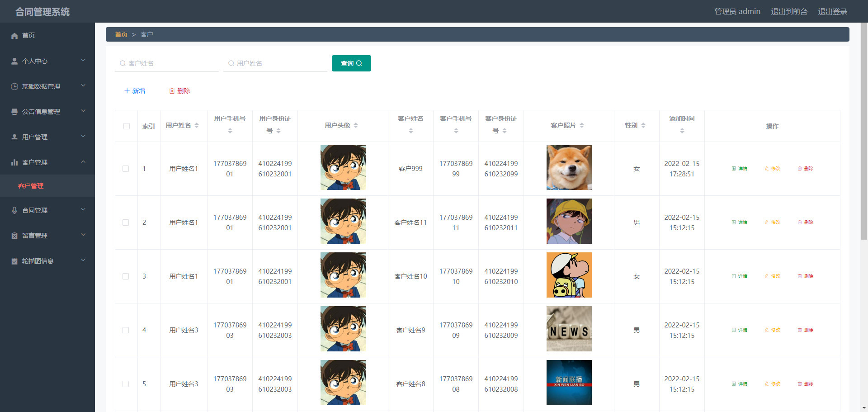The image size is (868, 412).
Task: Click the 公告信息管理 sidebar icon
Action: coord(14,112)
